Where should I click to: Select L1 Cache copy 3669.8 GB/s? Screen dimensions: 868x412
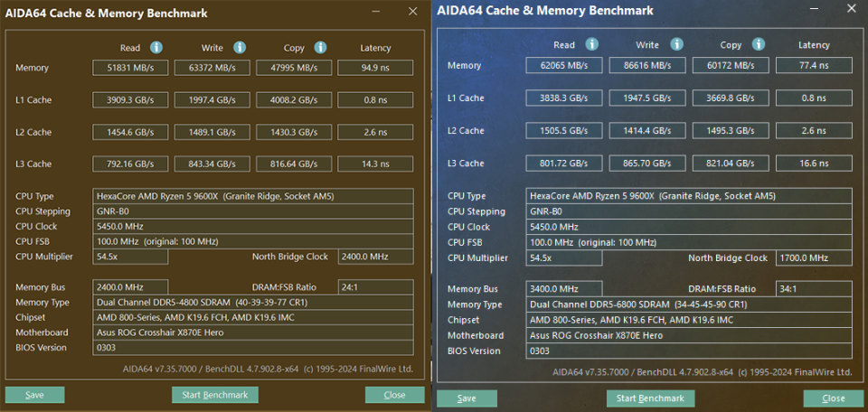[x=731, y=98]
